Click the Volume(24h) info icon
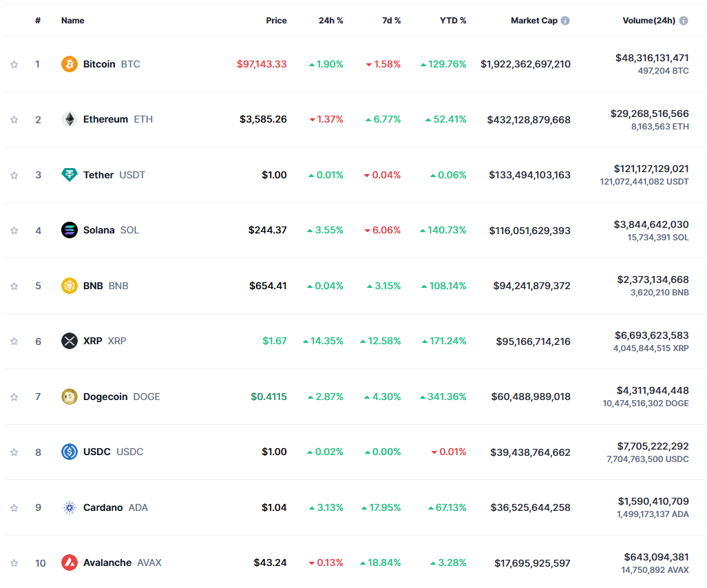Image resolution: width=707 pixels, height=588 pixels. [684, 21]
